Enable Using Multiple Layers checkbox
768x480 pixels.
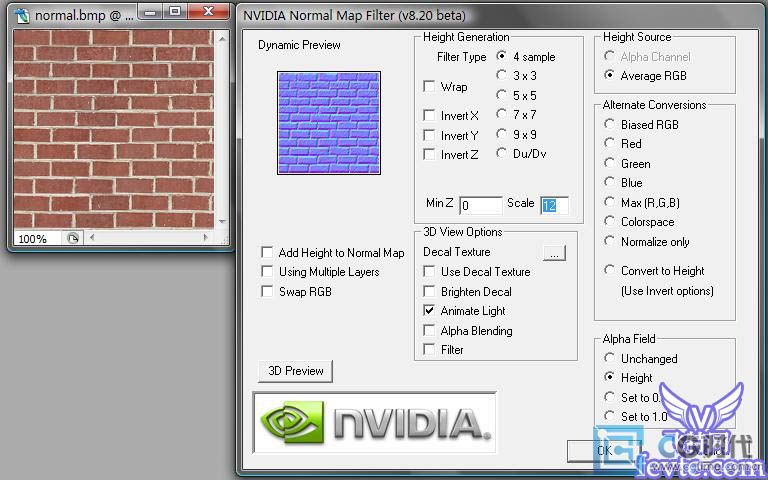[267, 271]
